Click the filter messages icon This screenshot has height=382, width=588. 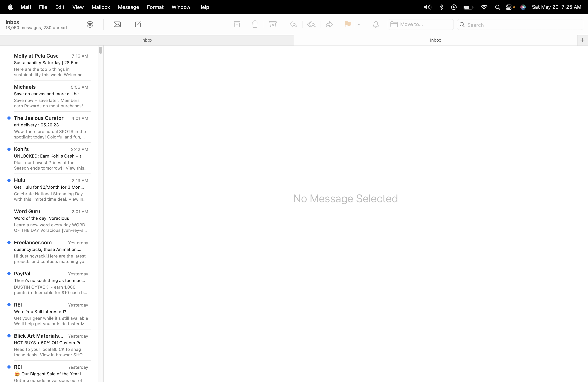(90, 24)
